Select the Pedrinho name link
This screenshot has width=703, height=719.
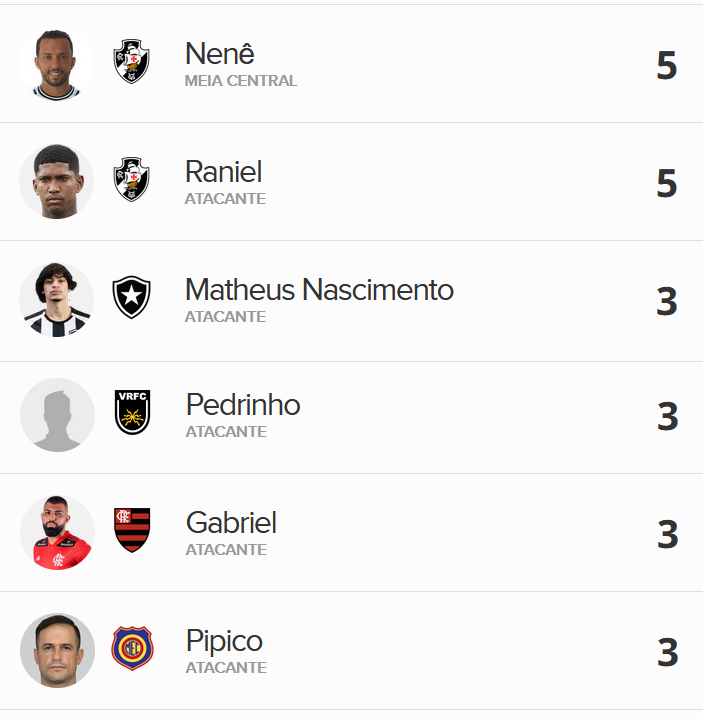tap(243, 405)
